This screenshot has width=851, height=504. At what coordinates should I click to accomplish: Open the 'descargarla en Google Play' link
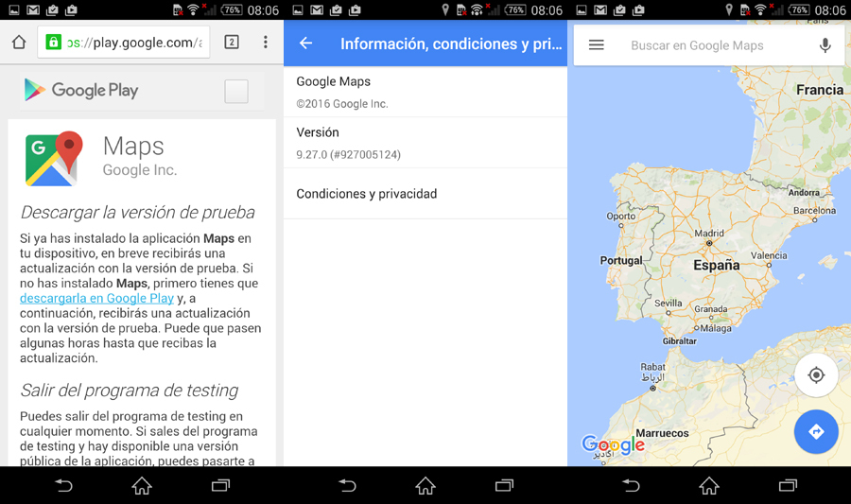(96, 298)
